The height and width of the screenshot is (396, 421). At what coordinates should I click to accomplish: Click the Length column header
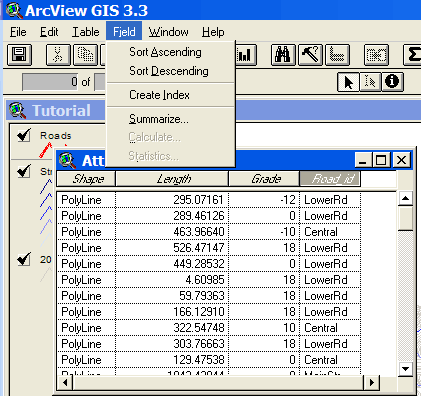[172, 179]
